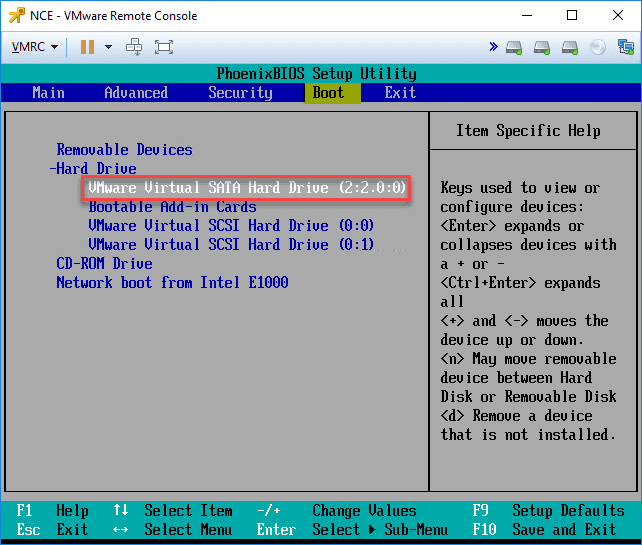The image size is (642, 545).
Task: Minimize the VMware Remote Console window
Action: tap(527, 16)
